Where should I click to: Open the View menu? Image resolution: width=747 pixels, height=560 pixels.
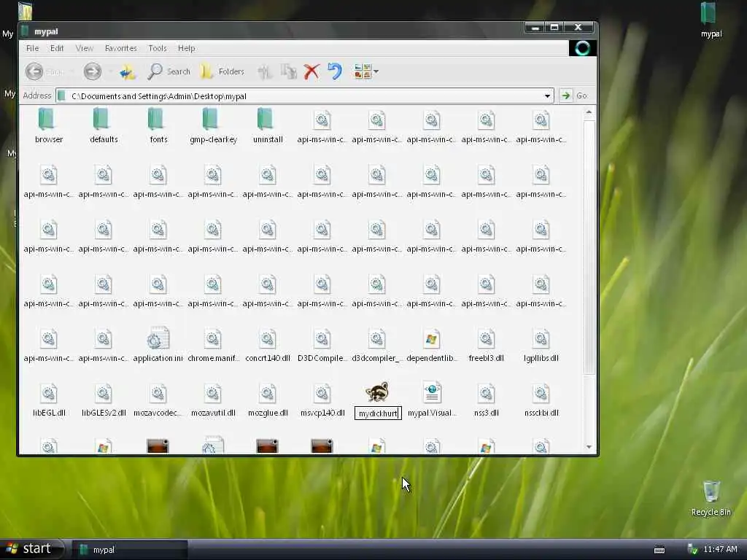pos(85,48)
